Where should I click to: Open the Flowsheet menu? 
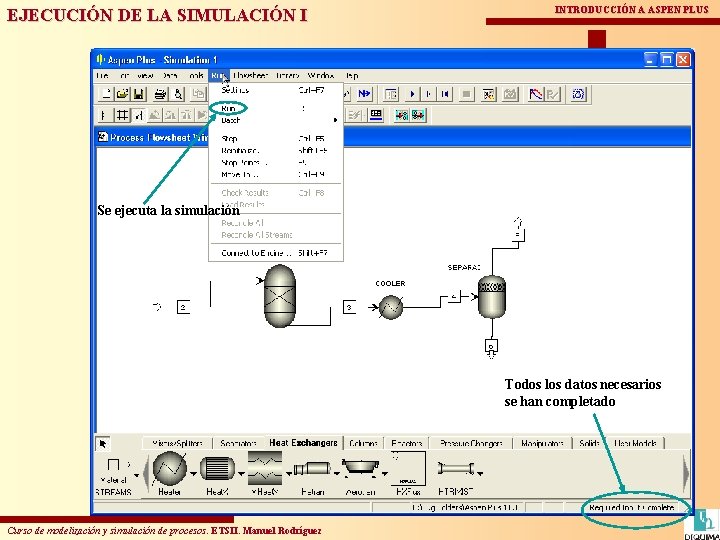click(250, 76)
